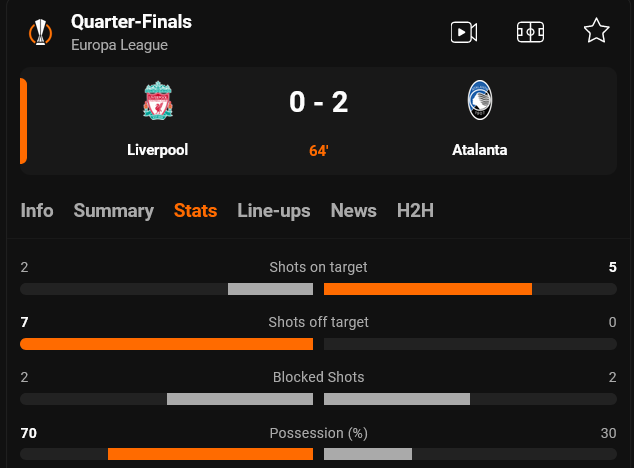Viewport: 636px width, 469px height.
Task: Toggle the favorite star for this match
Action: click(x=596, y=32)
